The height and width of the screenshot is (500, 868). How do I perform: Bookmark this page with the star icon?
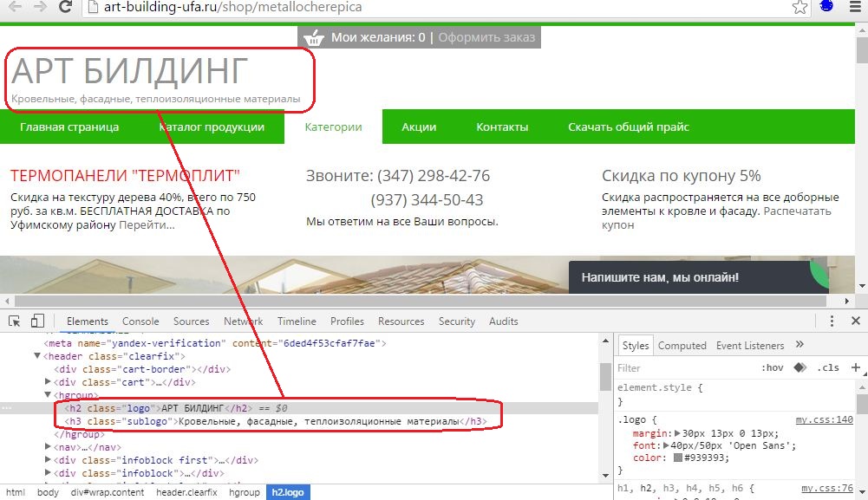799,7
